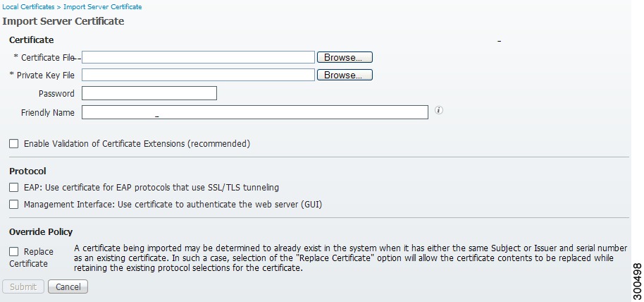
Task: Focus the Certificate File text field
Action: click(x=199, y=57)
